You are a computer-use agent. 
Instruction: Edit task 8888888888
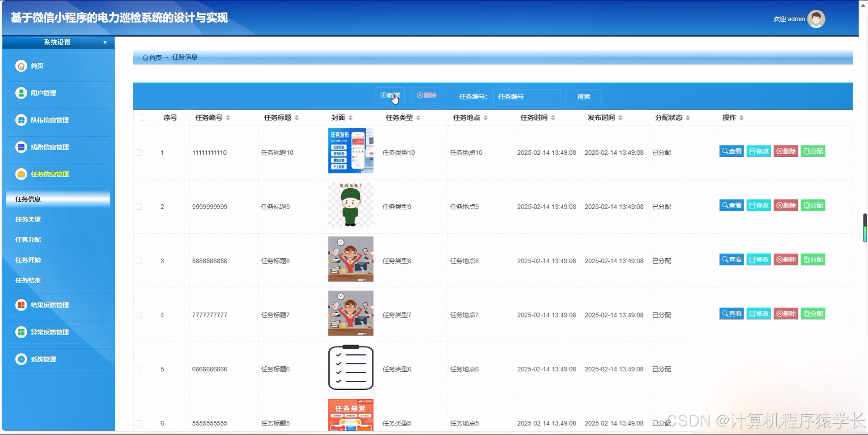pos(759,260)
